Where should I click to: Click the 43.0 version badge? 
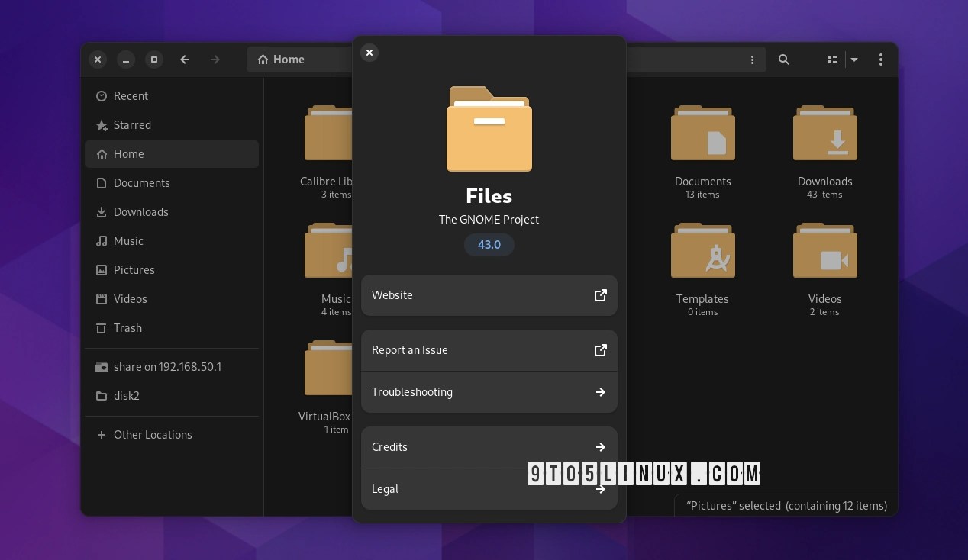click(x=489, y=245)
